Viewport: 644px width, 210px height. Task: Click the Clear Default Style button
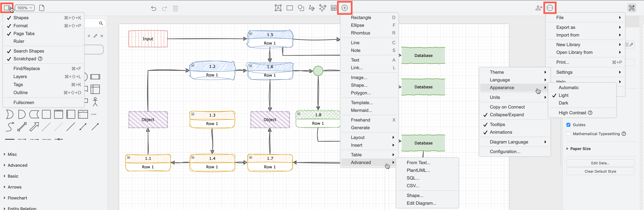(600, 171)
